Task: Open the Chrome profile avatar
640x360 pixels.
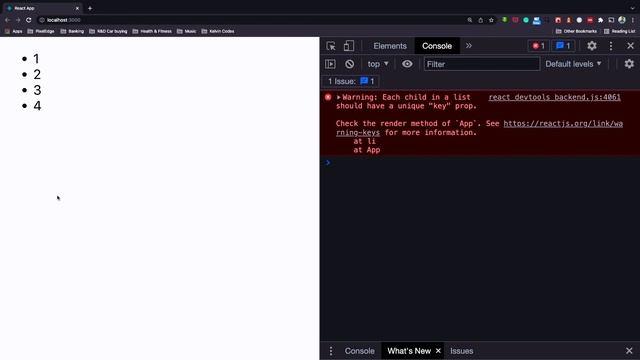Action: pos(622,20)
